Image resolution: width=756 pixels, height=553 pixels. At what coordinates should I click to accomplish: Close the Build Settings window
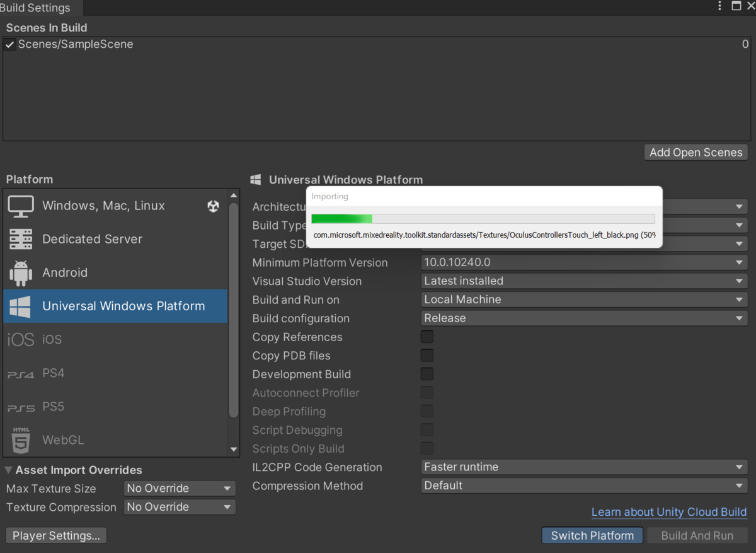pyautogui.click(x=750, y=6)
